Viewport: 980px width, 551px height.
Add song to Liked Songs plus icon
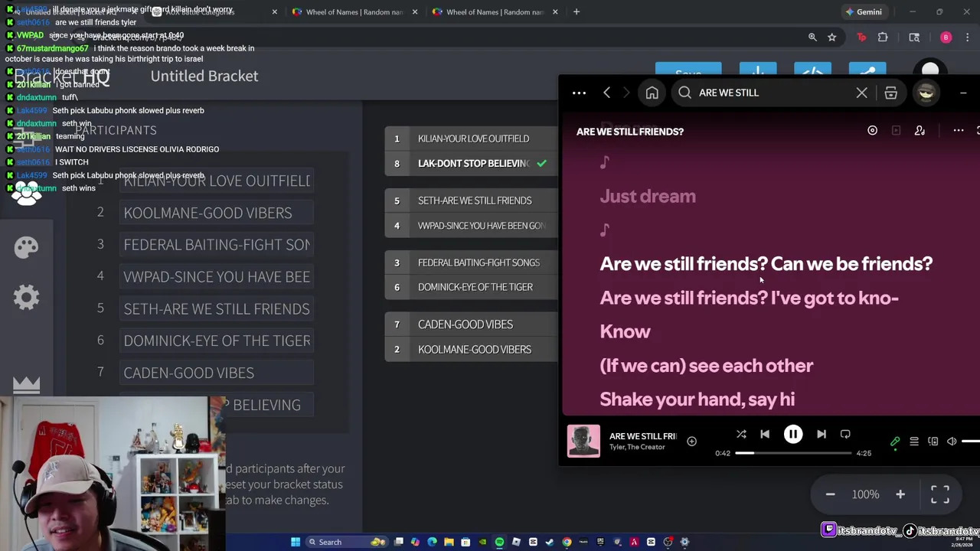click(691, 441)
